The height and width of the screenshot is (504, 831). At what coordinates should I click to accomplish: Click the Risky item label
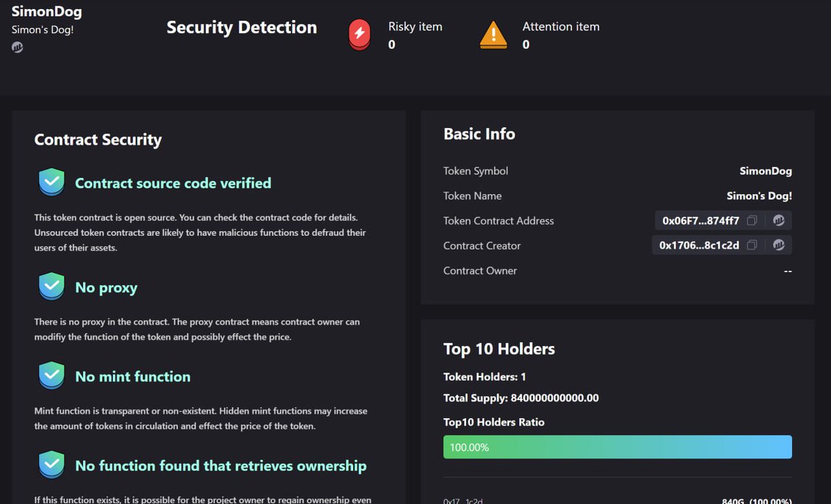click(x=415, y=27)
